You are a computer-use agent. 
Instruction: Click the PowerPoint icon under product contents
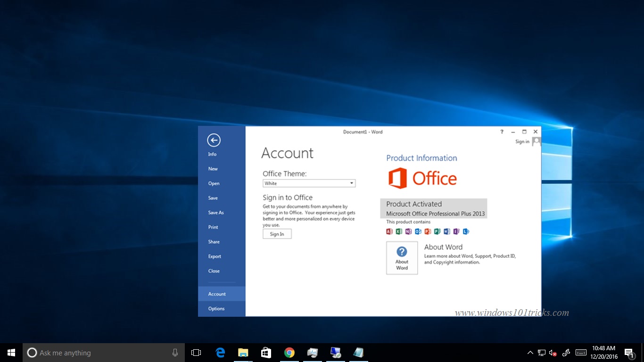(x=428, y=231)
